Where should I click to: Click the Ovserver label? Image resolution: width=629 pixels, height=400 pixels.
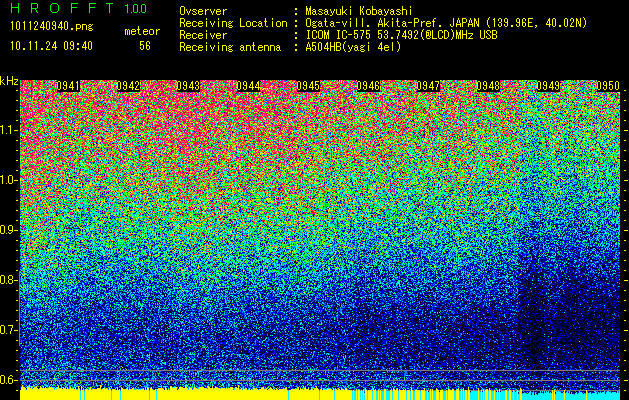point(203,11)
